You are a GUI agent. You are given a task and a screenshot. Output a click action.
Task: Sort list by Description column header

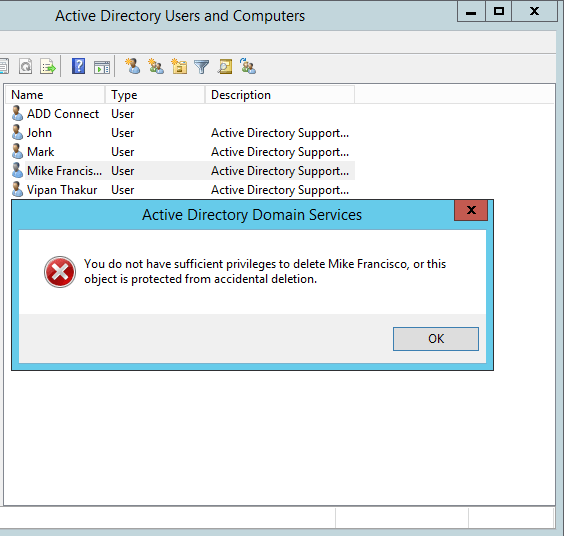[279, 95]
